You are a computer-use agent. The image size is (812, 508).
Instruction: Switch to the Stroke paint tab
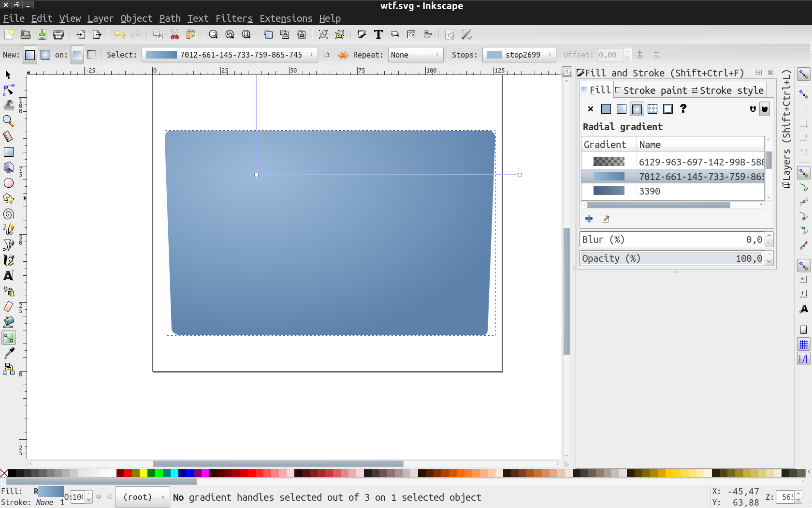tap(651, 90)
